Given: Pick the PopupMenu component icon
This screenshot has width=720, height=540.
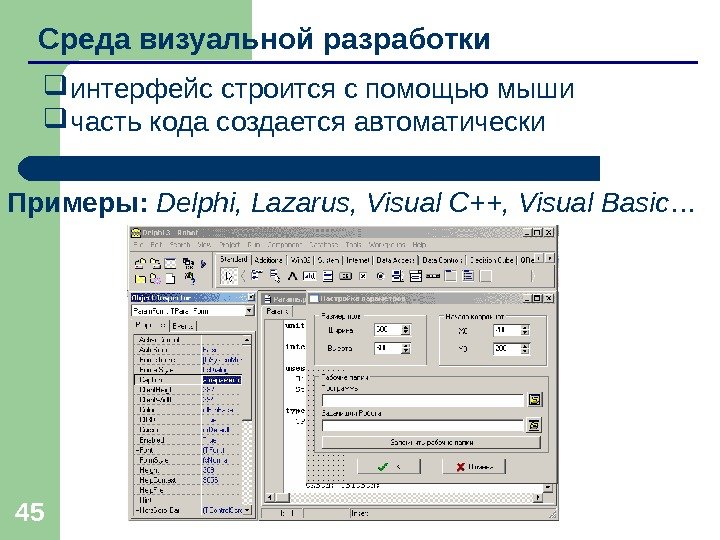Looking at the screenshot, I should (275, 276).
